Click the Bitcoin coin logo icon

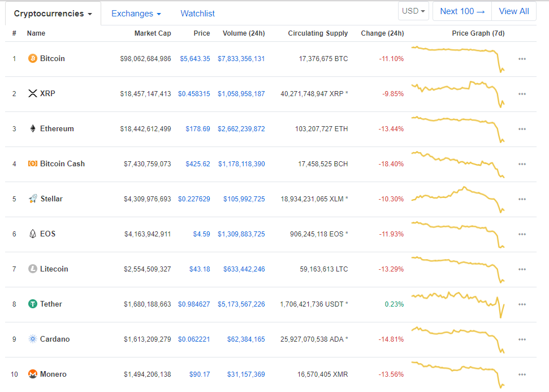(x=33, y=59)
